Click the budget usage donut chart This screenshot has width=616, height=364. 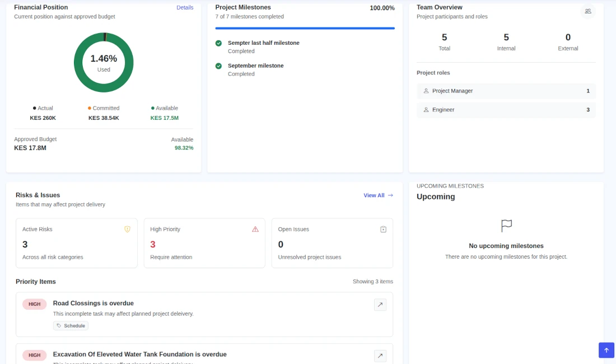[x=104, y=62]
